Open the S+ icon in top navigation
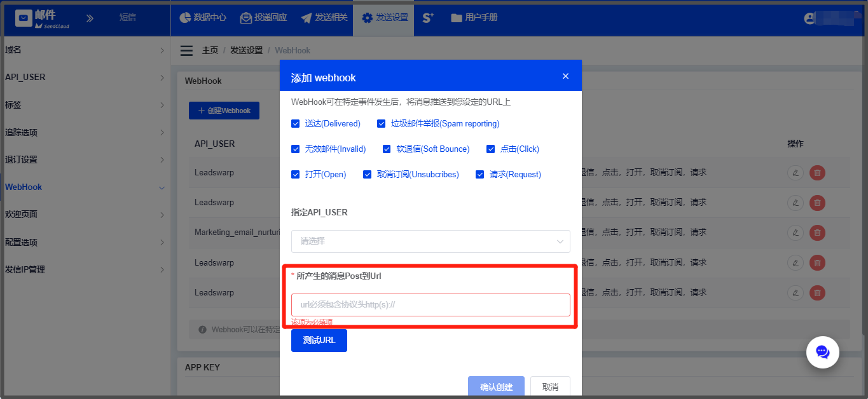 428,18
